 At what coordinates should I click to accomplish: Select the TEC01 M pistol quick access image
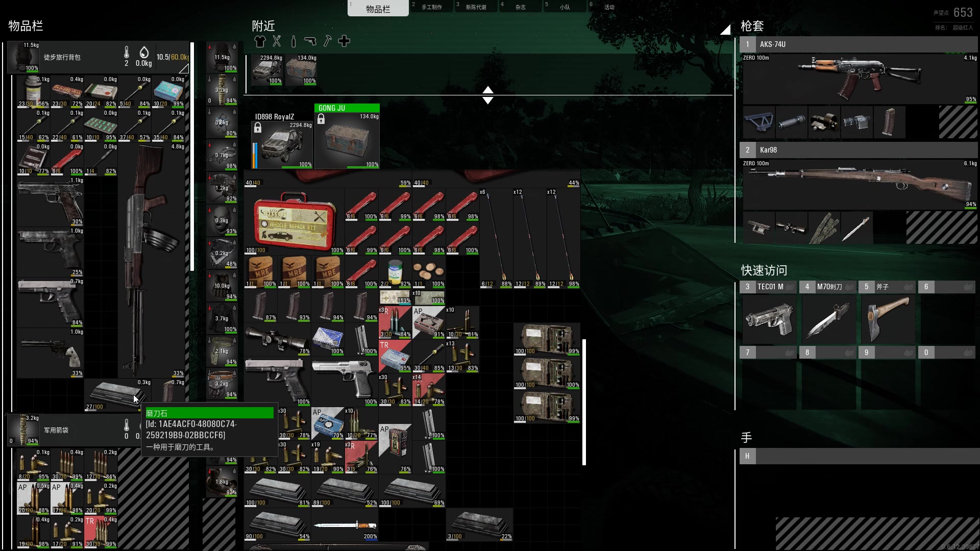pos(769,319)
